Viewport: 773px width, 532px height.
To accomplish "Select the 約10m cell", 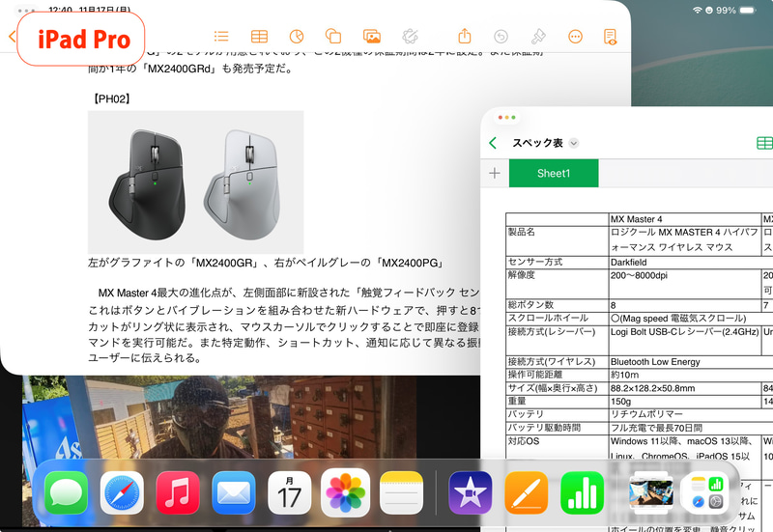I will [x=685, y=375].
